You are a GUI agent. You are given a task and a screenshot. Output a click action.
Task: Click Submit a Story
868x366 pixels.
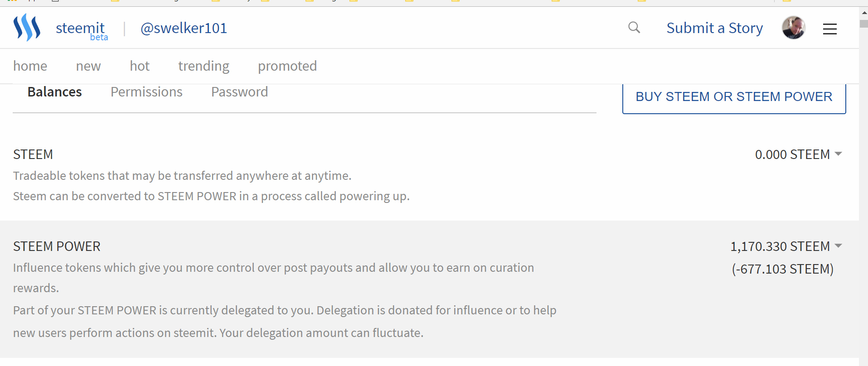714,28
